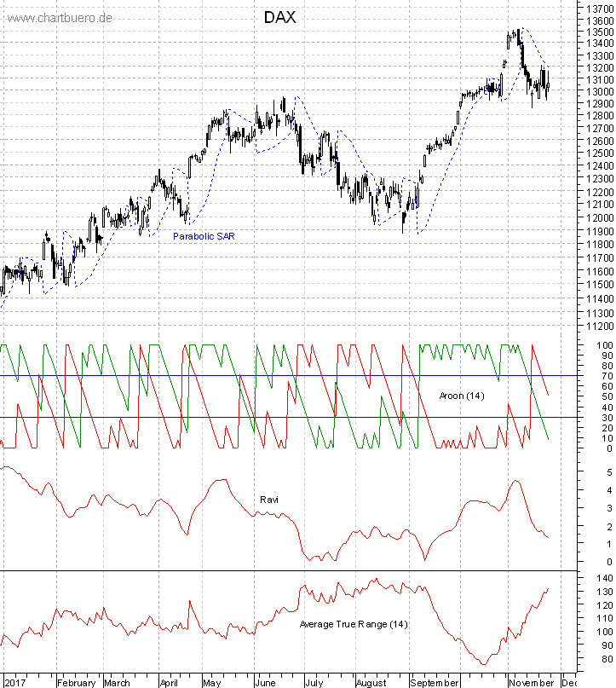616x688 pixels.
Task: Select the Ravi indicator label
Action: (x=268, y=500)
